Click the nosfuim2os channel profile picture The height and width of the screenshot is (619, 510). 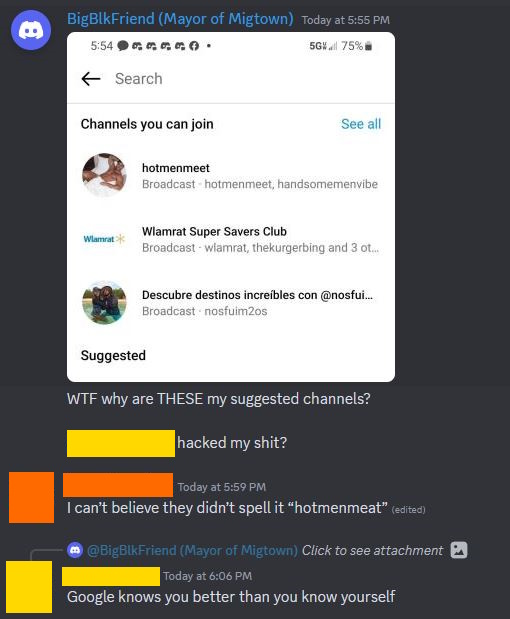(104, 302)
